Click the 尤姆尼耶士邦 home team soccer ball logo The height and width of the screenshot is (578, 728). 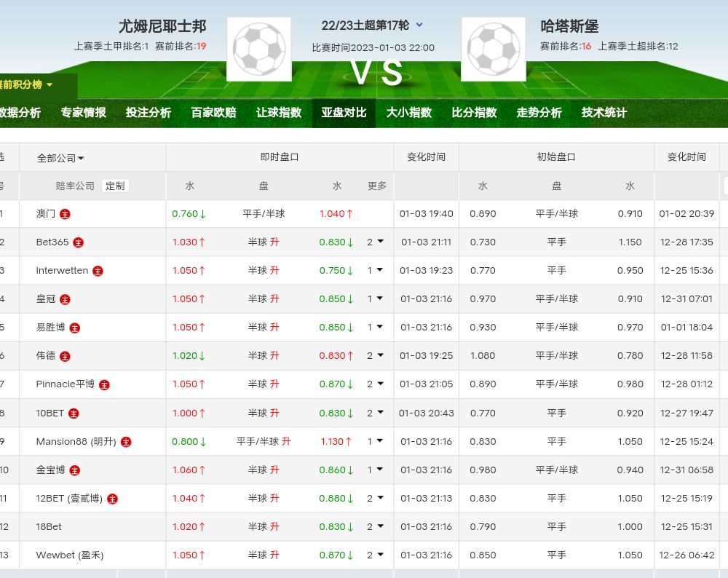click(x=259, y=50)
